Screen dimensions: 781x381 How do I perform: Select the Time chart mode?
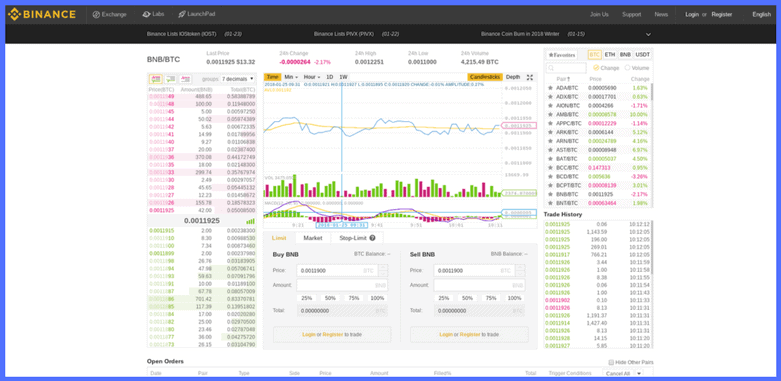point(272,77)
